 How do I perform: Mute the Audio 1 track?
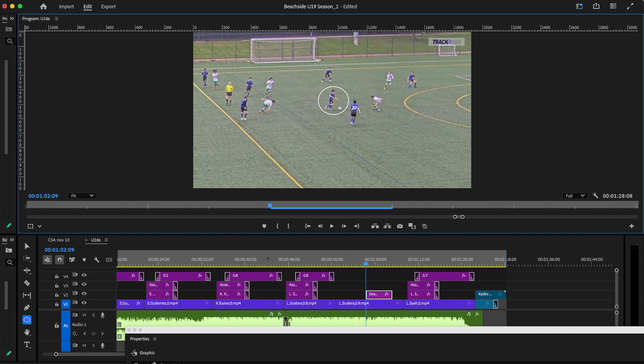tap(84, 315)
